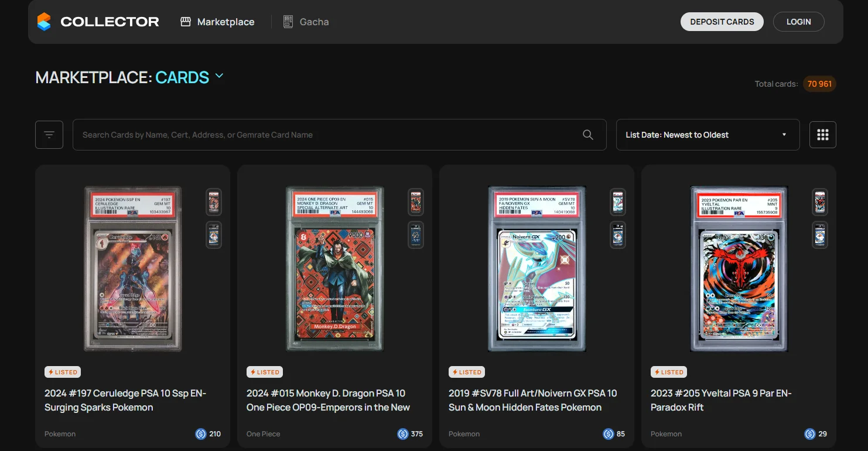Open the filter options panel

49,135
